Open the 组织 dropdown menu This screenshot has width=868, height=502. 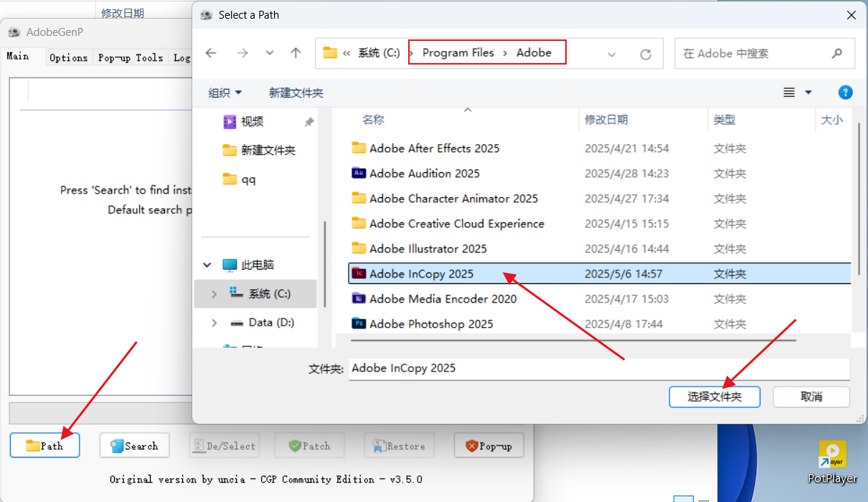(x=225, y=93)
